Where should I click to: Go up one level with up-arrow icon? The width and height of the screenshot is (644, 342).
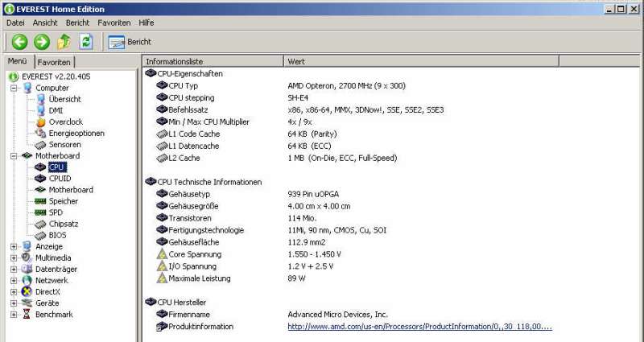[64, 42]
